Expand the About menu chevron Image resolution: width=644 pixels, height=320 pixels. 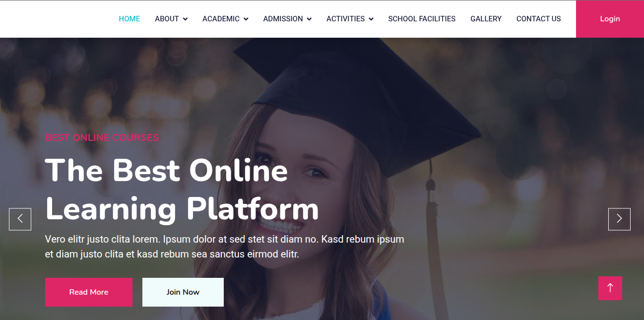[185, 19]
